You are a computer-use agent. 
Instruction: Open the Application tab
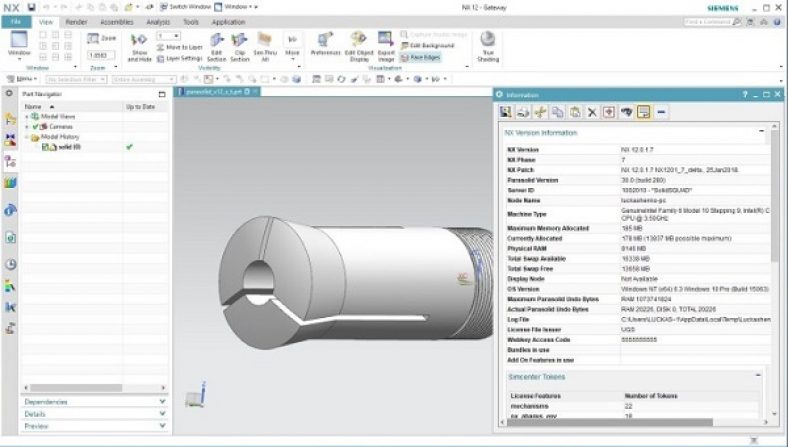[228, 22]
